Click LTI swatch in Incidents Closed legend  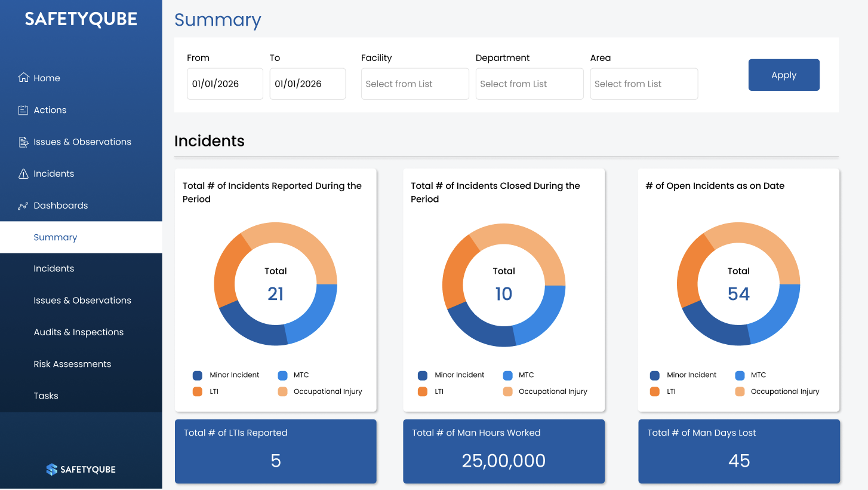pos(423,392)
